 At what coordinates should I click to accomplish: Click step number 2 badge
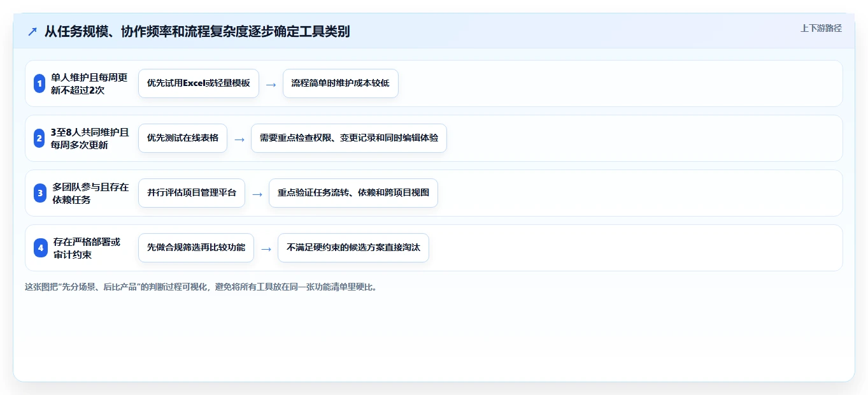tap(39, 138)
